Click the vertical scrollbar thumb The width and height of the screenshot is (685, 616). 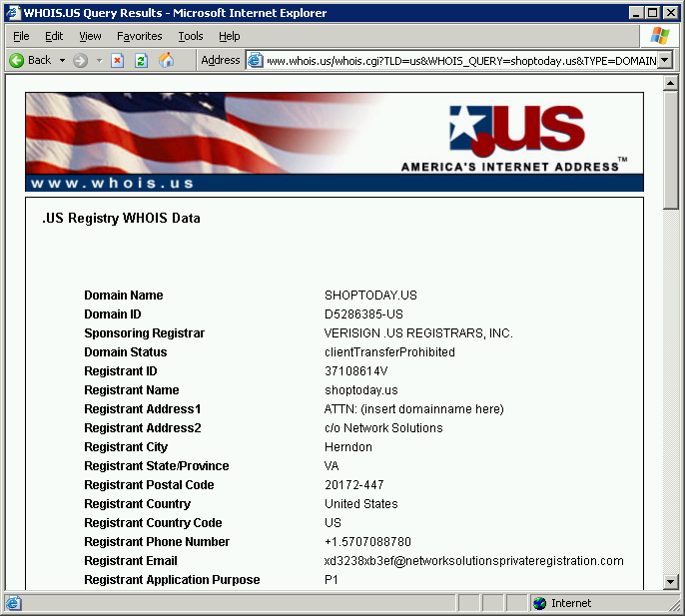tap(670, 150)
